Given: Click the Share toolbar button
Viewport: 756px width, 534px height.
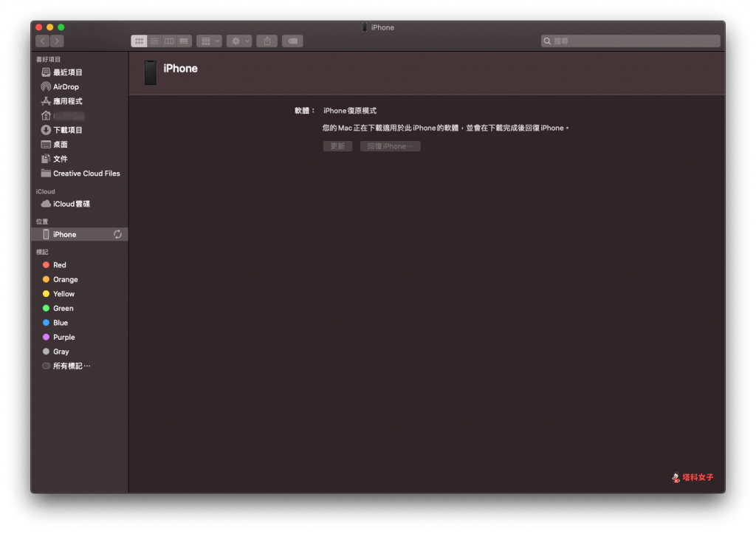Looking at the screenshot, I should coord(267,41).
